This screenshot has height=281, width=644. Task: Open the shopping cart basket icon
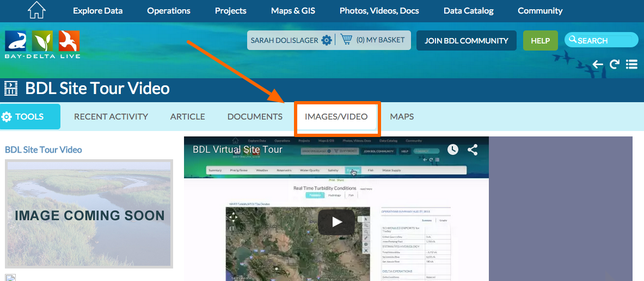tap(347, 40)
